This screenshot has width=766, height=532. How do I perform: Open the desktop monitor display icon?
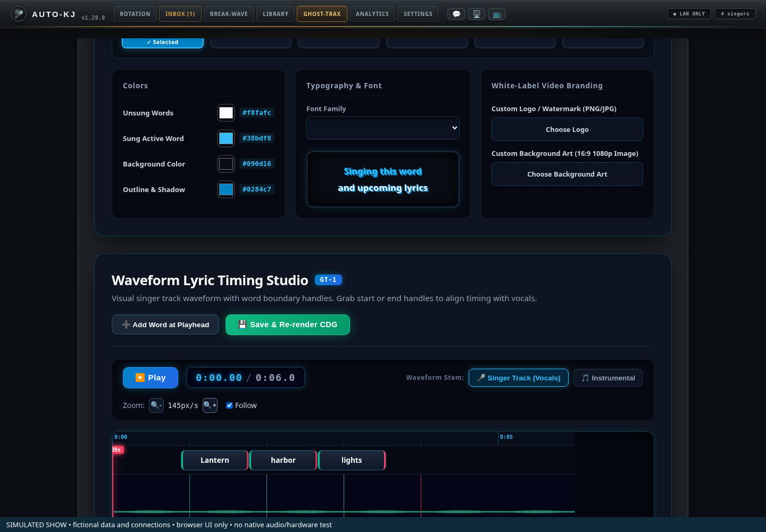pos(477,14)
